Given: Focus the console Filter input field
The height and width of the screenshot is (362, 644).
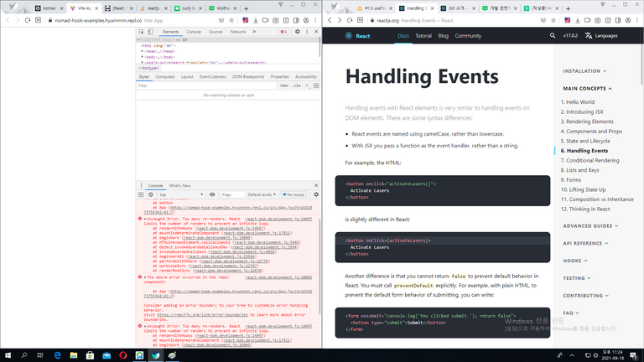Looking at the screenshot, I should (x=232, y=194).
